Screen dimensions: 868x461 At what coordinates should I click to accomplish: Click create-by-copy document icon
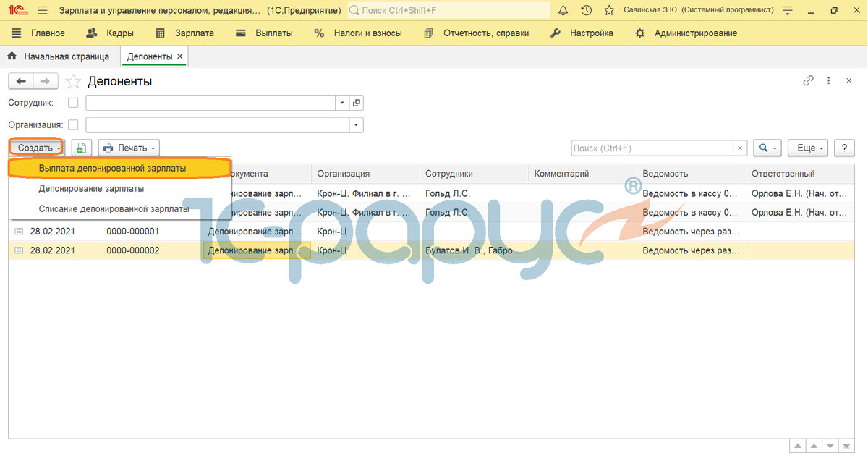tap(80, 148)
